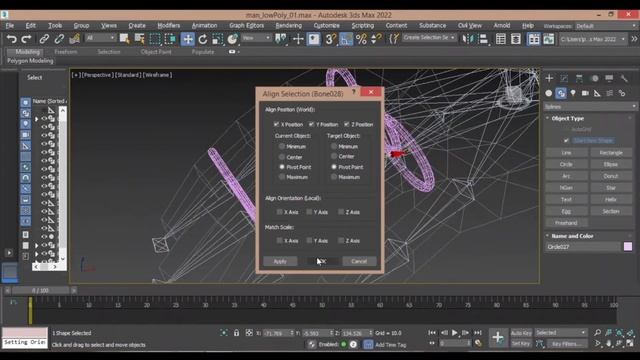Open the Scene Explorer toggle icon
The image size is (640, 360).
coord(501,39)
